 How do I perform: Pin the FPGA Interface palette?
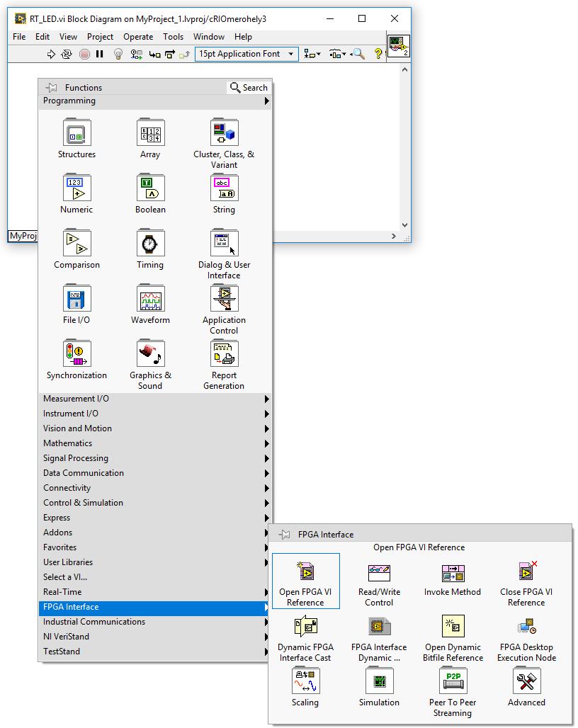(x=284, y=535)
